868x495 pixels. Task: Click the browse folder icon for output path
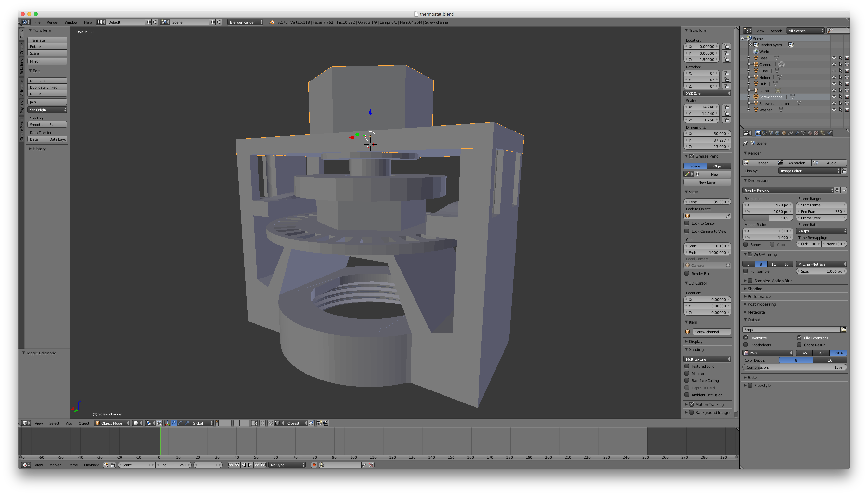tap(844, 329)
